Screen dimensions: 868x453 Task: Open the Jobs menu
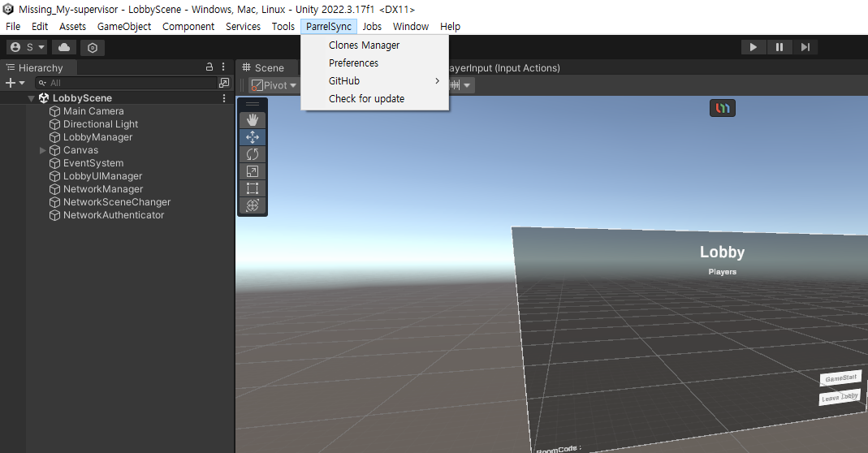tap(372, 27)
